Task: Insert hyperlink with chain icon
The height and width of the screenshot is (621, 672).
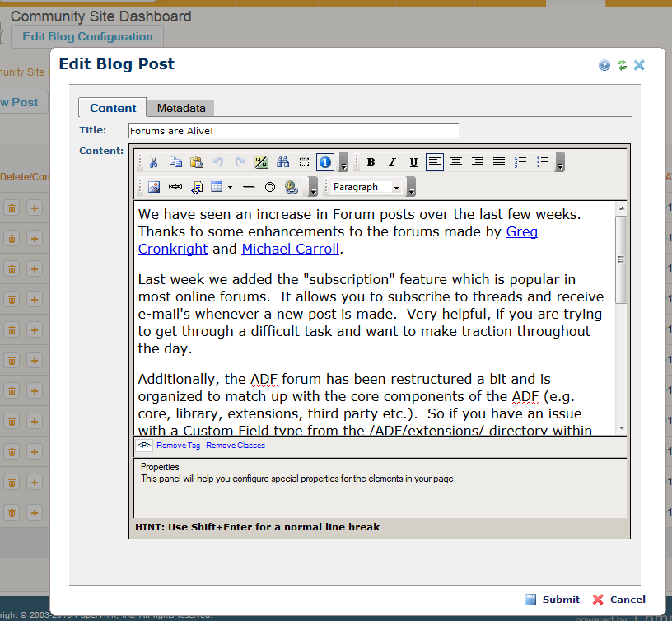Action: click(x=175, y=187)
